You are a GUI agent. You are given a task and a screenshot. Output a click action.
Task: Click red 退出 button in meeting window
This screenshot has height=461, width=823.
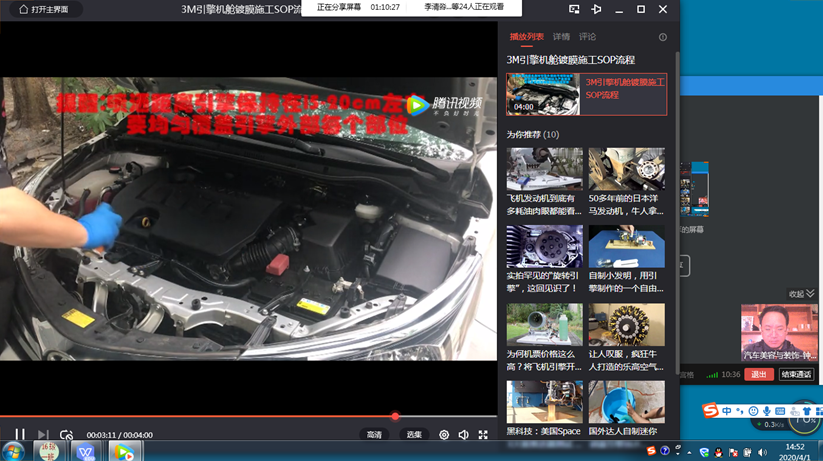tap(759, 374)
